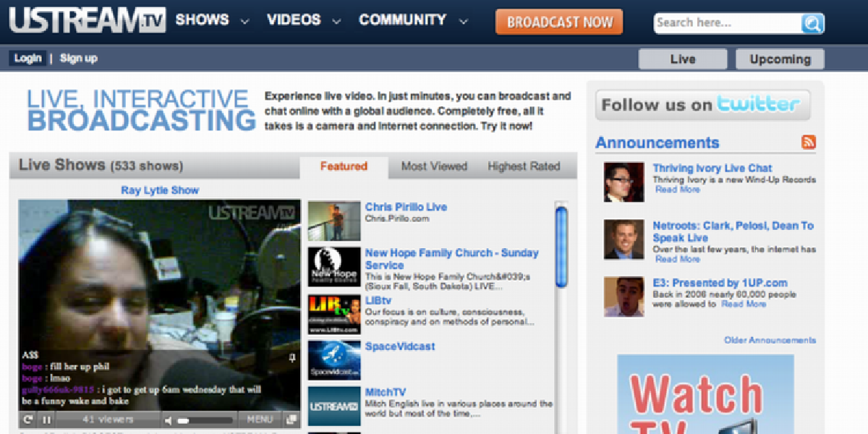Switch to the Featured tab

click(x=344, y=166)
